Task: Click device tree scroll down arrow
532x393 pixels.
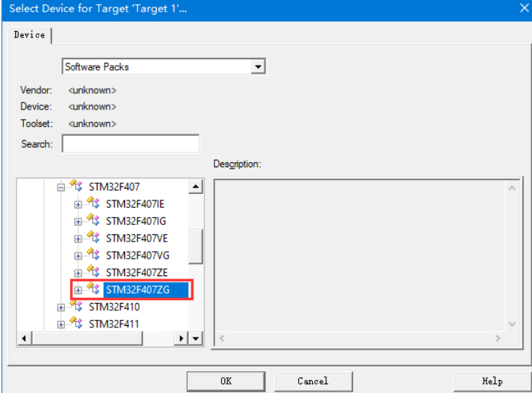Action: 196,338
